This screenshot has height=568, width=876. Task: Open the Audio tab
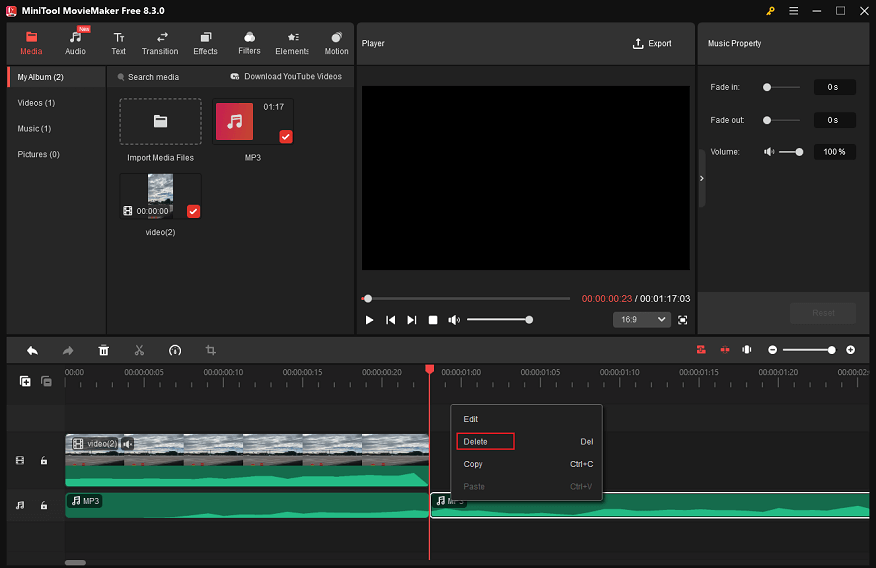tap(75, 44)
